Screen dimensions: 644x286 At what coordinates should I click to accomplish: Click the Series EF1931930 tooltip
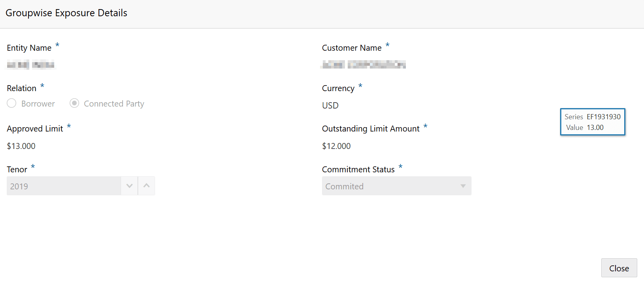pyautogui.click(x=593, y=122)
